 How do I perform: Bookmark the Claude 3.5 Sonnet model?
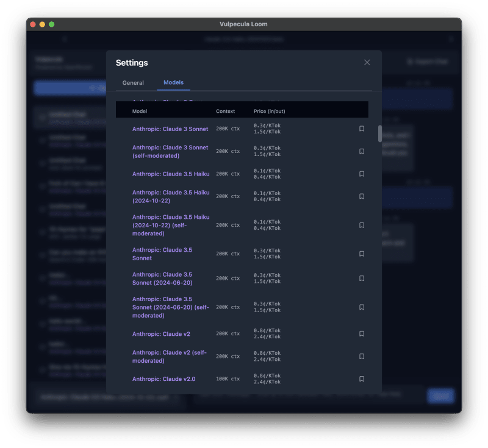point(362,254)
